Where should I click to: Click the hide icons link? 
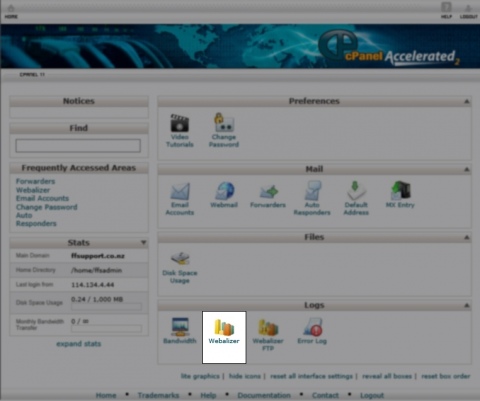[245, 376]
